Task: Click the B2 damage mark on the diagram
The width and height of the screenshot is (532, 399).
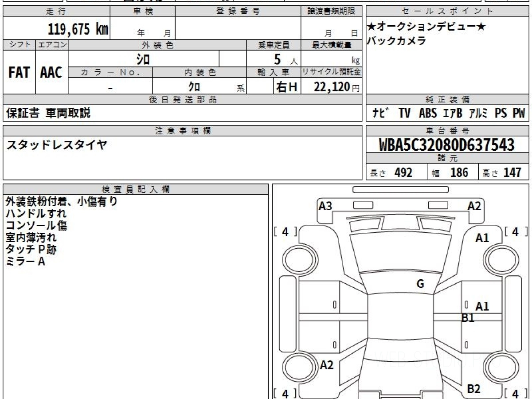Action: click(x=474, y=389)
